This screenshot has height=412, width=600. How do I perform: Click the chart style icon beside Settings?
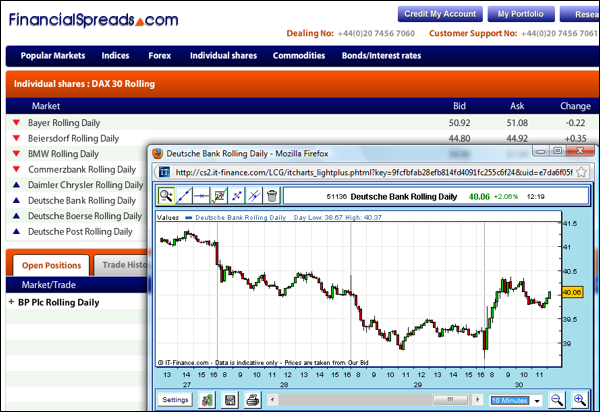[x=207, y=400]
